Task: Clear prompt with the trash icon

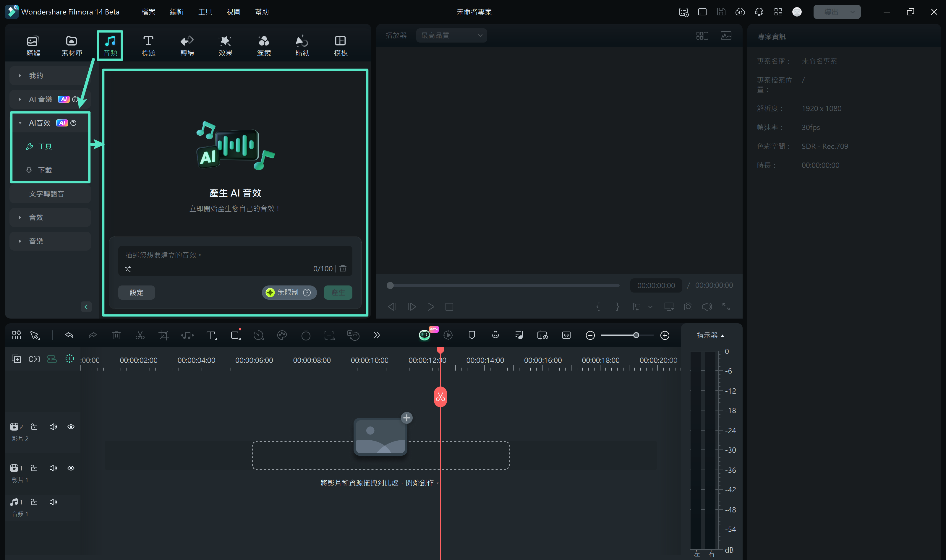Action: click(343, 269)
